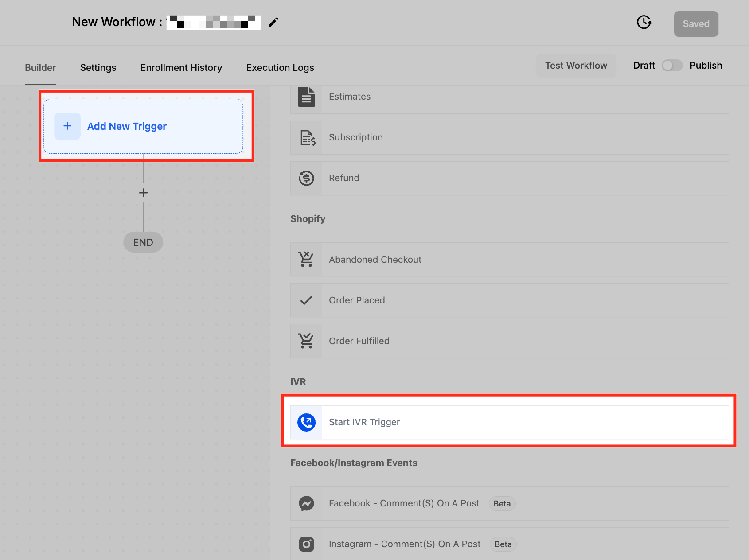Switch to Enrollment History tab
The image size is (749, 560).
click(181, 68)
